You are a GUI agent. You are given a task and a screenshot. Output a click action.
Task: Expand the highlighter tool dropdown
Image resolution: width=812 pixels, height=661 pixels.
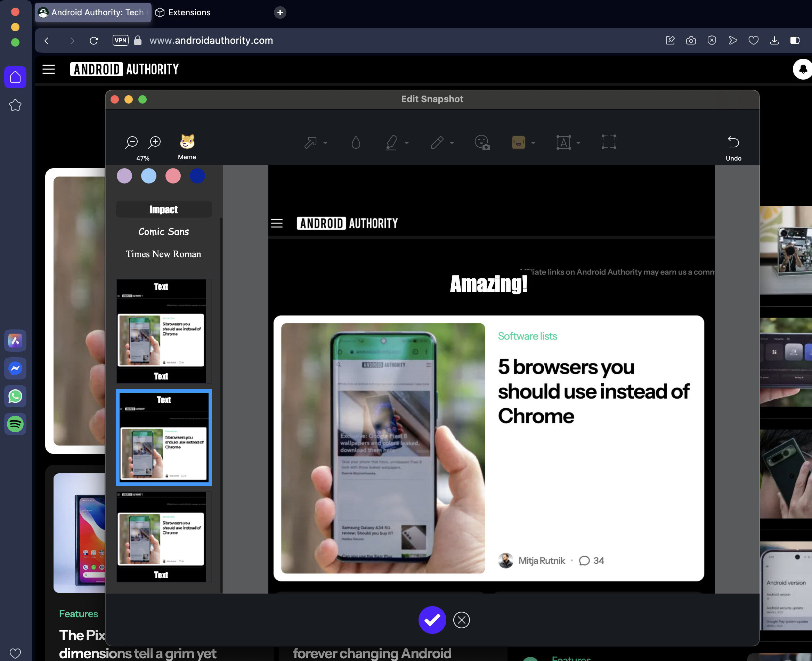click(x=407, y=143)
